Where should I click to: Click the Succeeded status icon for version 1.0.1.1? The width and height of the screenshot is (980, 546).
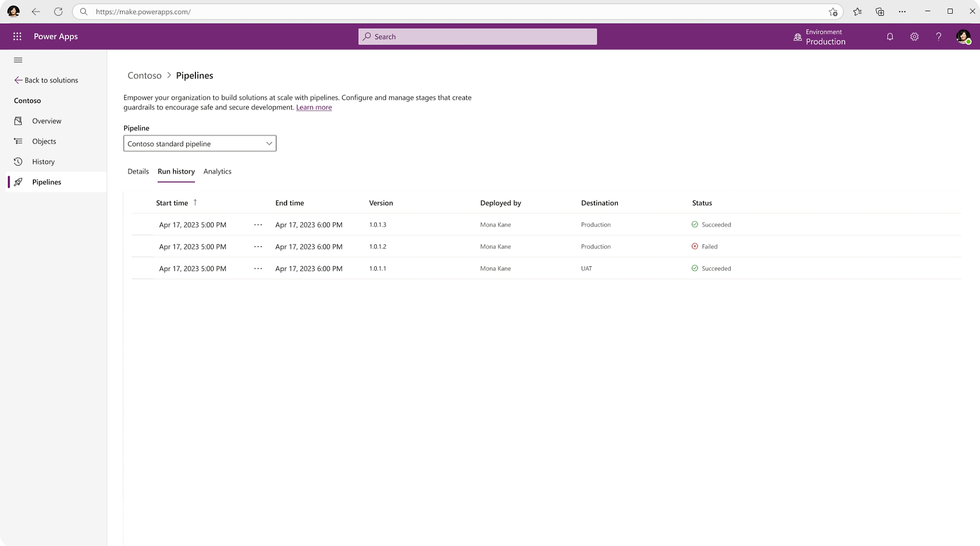695,268
